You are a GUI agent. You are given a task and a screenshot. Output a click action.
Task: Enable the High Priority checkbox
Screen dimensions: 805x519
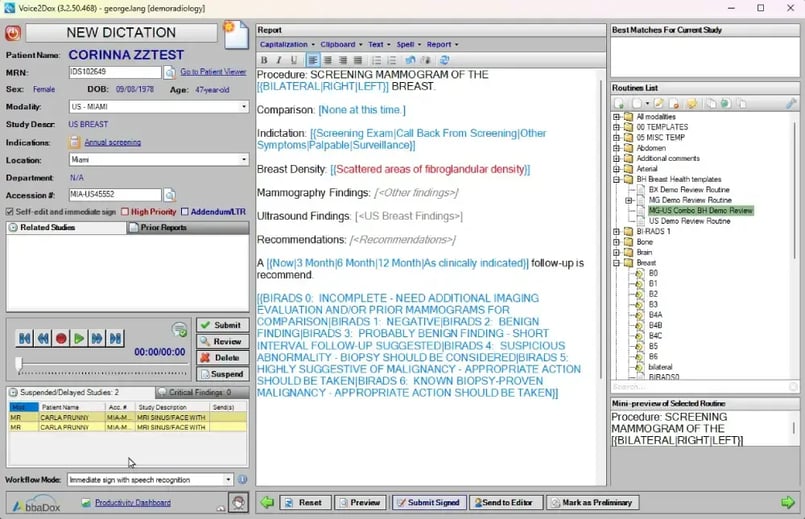click(x=125, y=212)
